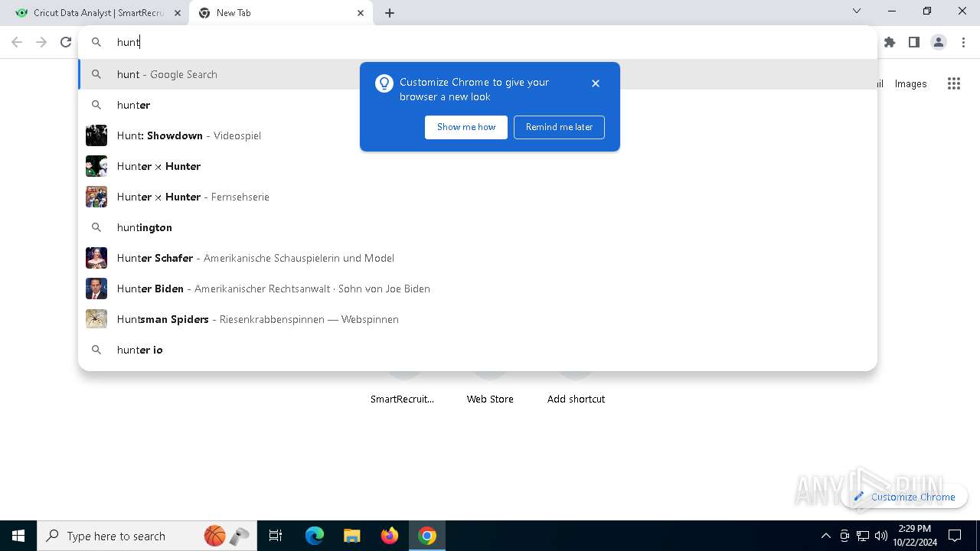Choose 'Hunt: Showdown - Videospiel' suggestion
Image resolution: width=980 pixels, height=551 pixels.
tap(478, 135)
